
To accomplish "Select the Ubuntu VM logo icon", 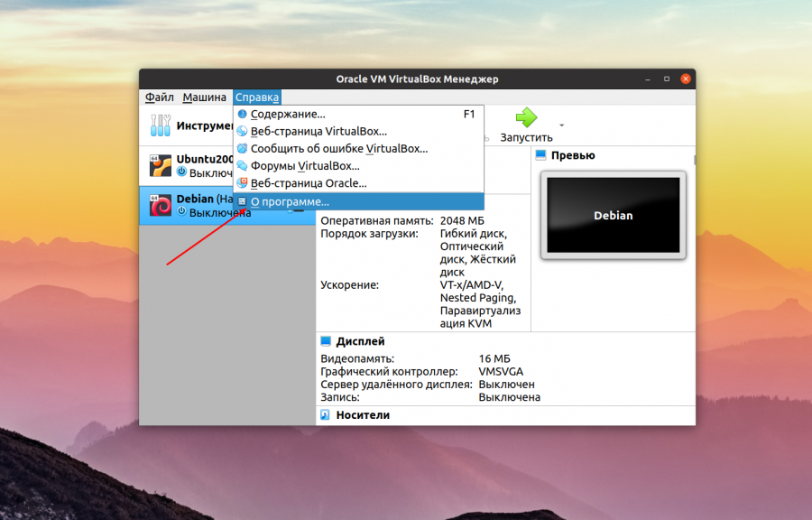I will (161, 165).
